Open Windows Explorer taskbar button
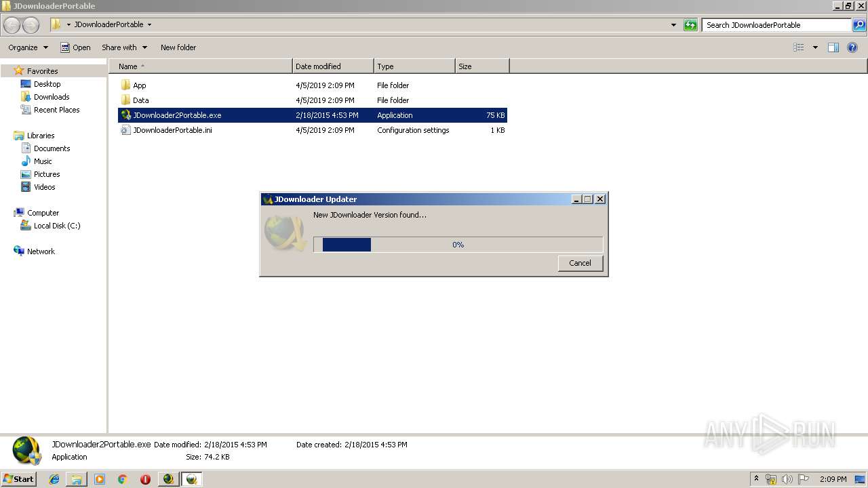Image resolution: width=868 pixels, height=488 pixels. tap(77, 479)
